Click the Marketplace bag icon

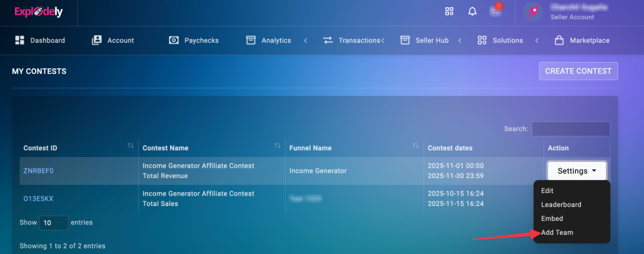tap(559, 40)
